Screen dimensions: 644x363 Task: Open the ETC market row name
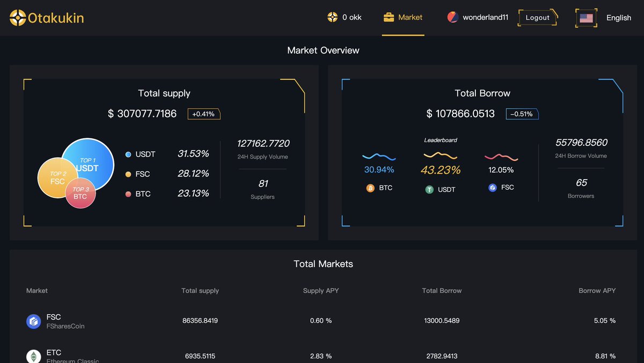[54, 353]
